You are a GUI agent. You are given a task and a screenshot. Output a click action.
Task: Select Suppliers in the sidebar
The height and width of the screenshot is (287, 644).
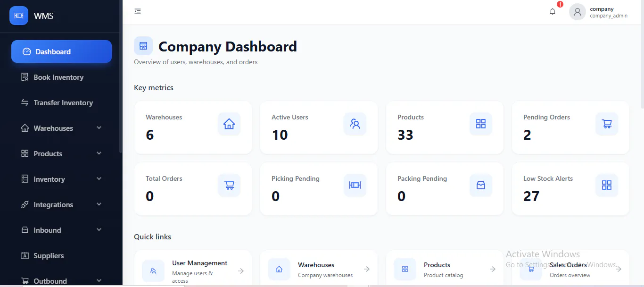coord(61,255)
